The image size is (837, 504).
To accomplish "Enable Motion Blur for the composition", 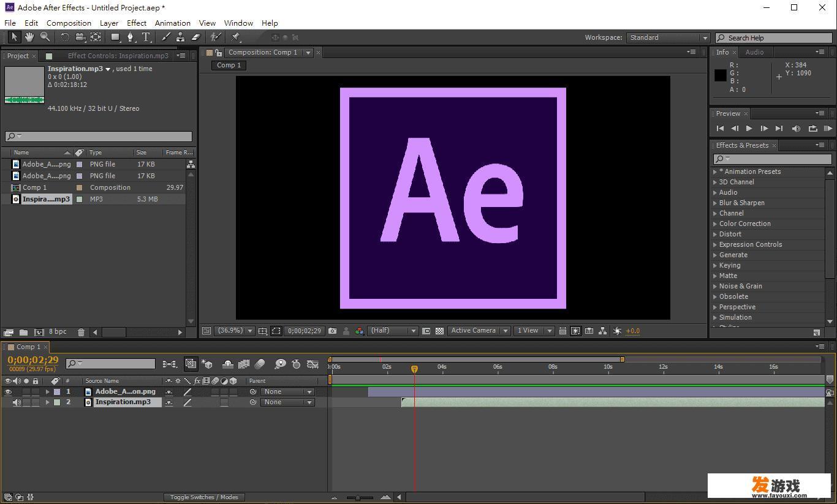I will (260, 364).
